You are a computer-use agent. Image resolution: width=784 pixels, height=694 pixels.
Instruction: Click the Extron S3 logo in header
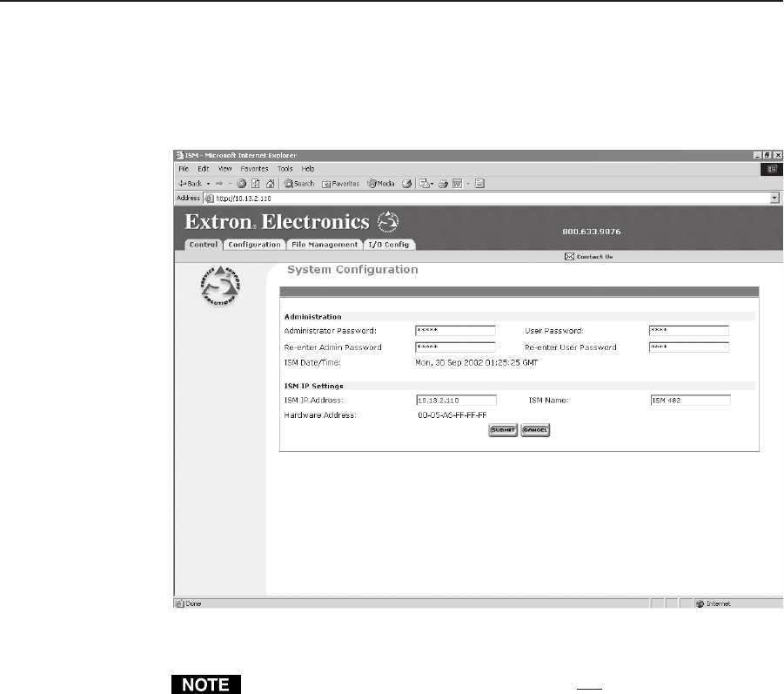point(387,222)
